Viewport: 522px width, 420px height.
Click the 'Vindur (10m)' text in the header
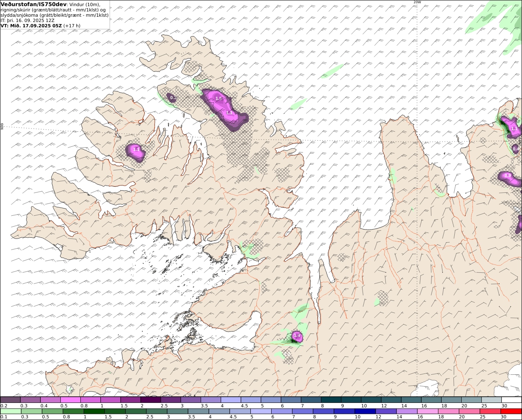point(85,4)
